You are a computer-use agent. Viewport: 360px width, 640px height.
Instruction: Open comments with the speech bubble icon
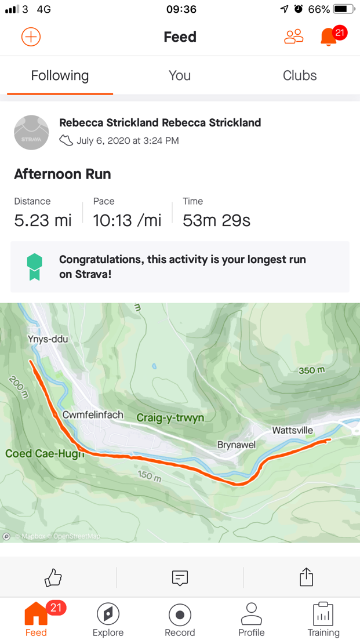(x=180, y=578)
